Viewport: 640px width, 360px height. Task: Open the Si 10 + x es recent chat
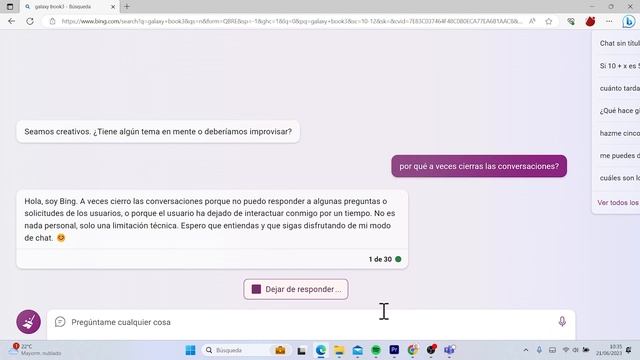tap(619, 66)
